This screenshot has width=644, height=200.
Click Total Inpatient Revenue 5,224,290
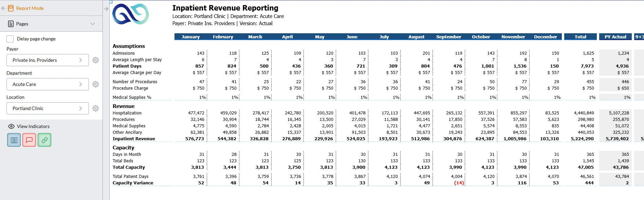pyautogui.click(x=582, y=139)
